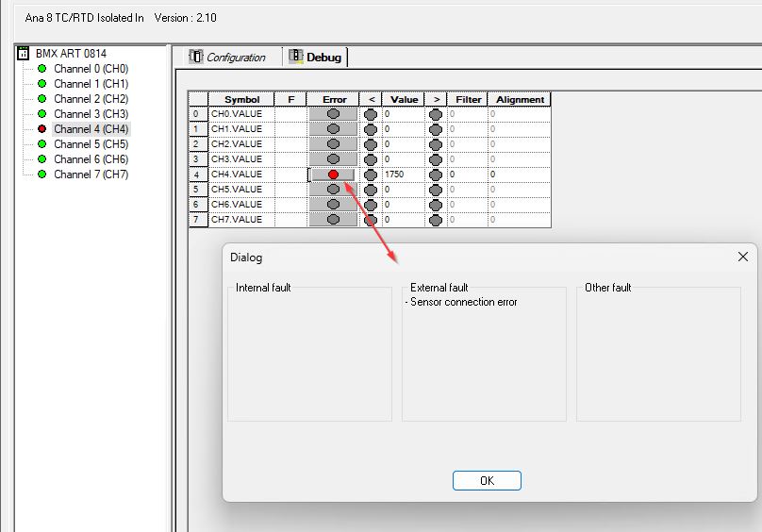
Task: Click the Error indicator for CH7.VALUE
Action: [x=333, y=220]
